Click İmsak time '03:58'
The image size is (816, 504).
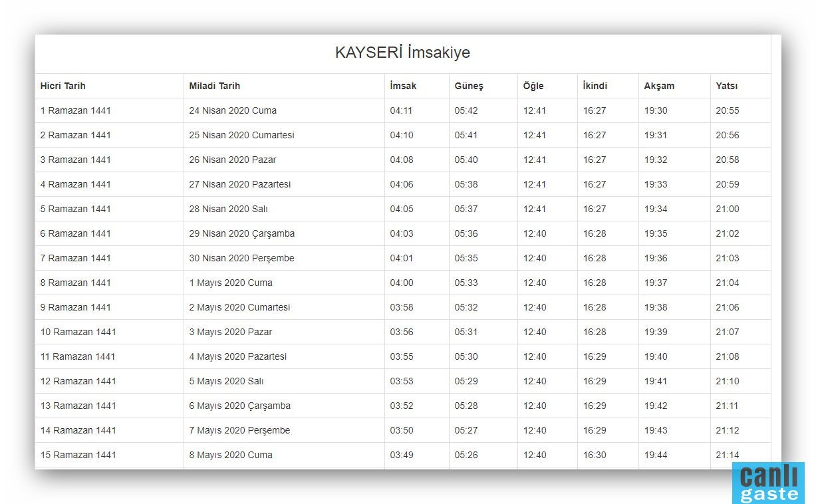[x=401, y=307]
